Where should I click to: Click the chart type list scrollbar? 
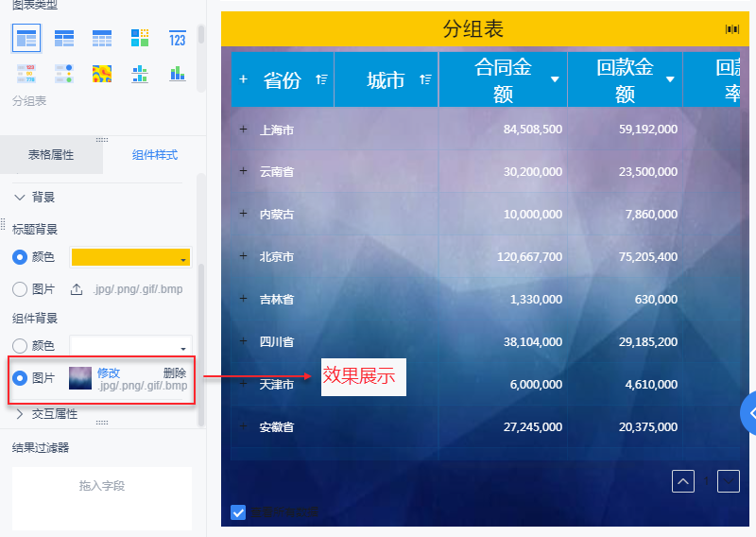click(201, 34)
